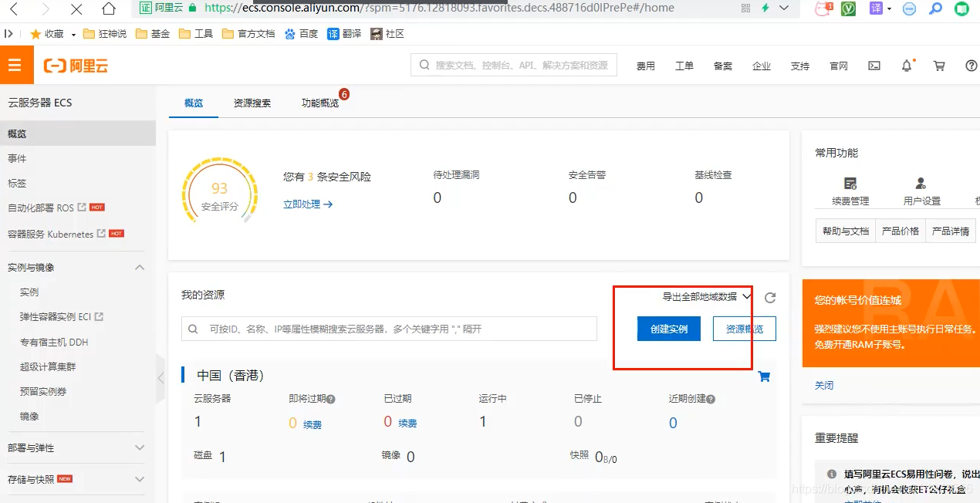
Task: Go to browser home page
Action: tap(109, 9)
